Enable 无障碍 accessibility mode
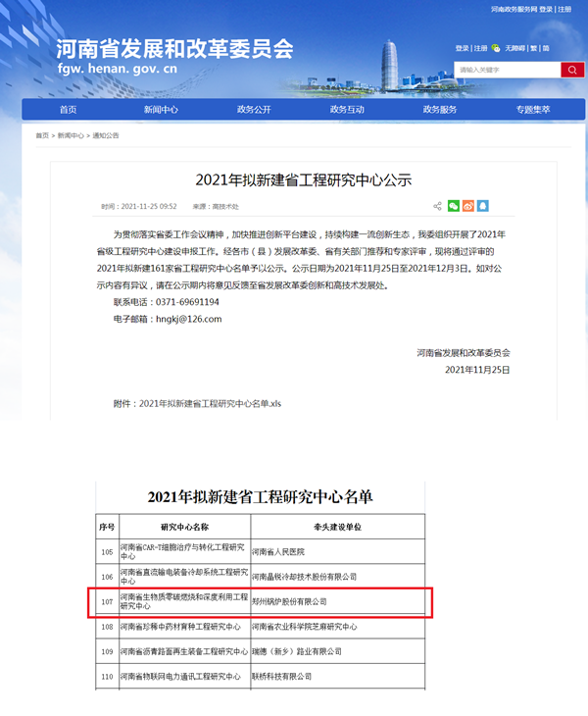The height and width of the screenshot is (716, 588). coord(514,48)
